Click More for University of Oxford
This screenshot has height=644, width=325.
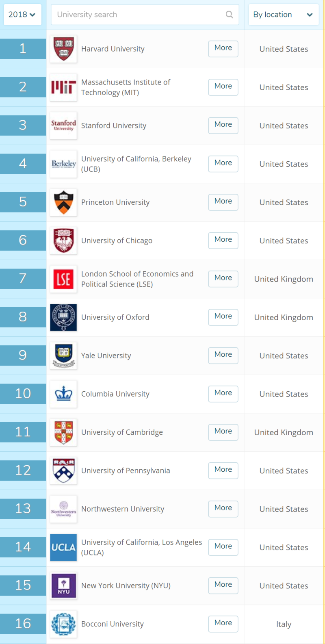(x=223, y=317)
